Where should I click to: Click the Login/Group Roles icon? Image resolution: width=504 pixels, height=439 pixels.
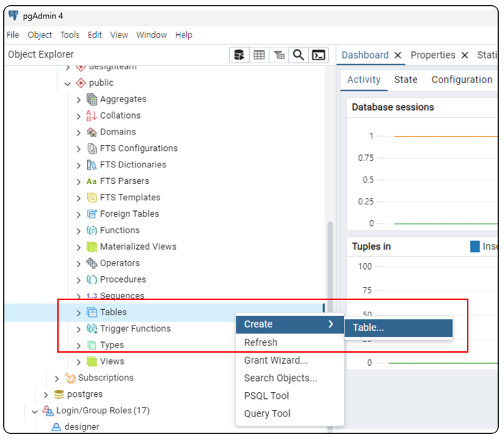[48, 411]
